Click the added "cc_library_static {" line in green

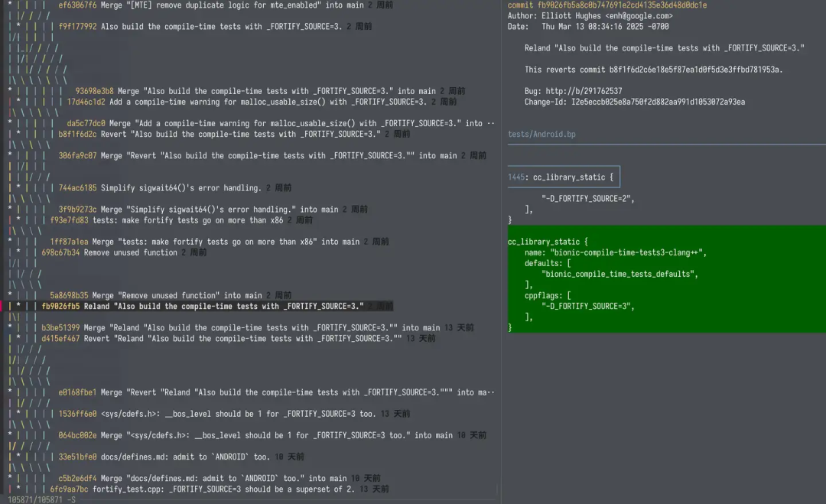[548, 242]
